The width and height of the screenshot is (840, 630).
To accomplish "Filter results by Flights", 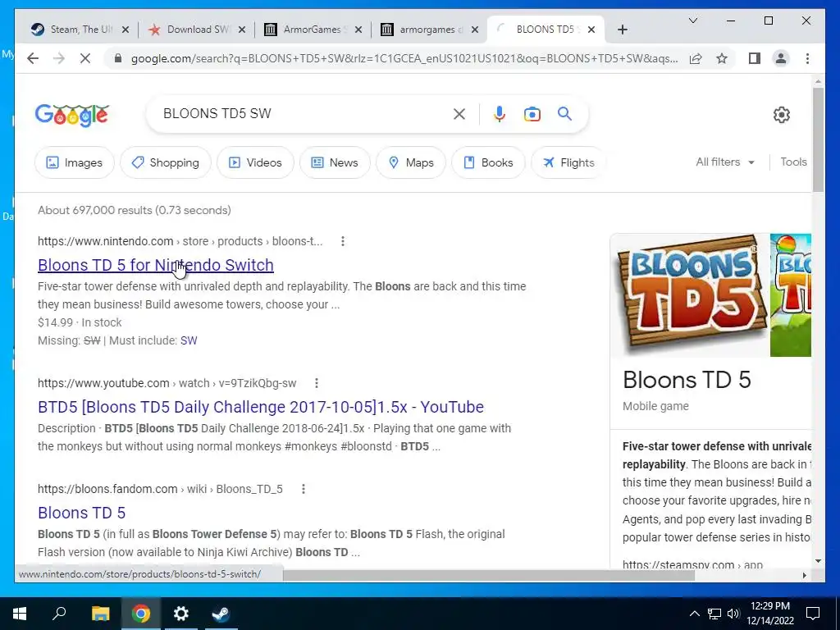I will coord(568,162).
